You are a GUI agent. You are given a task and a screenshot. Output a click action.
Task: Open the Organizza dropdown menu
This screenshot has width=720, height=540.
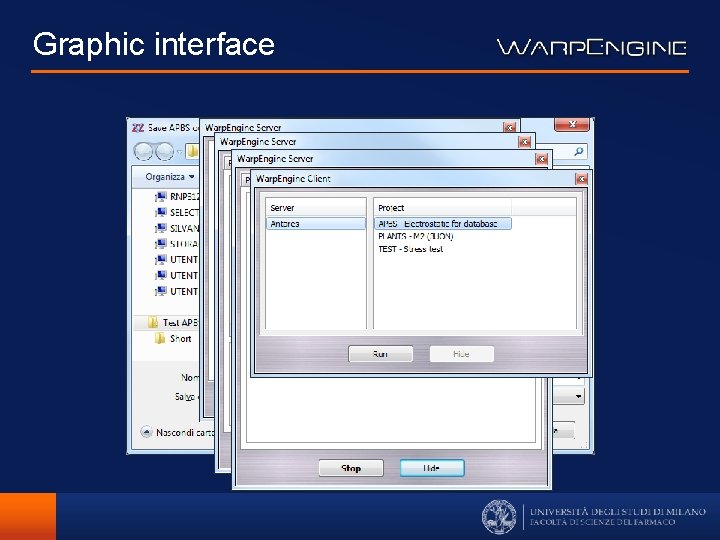click(x=169, y=177)
